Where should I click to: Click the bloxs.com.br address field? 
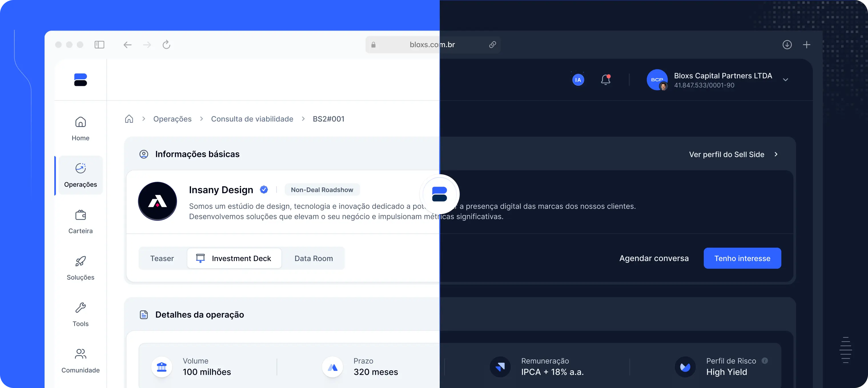[432, 45]
